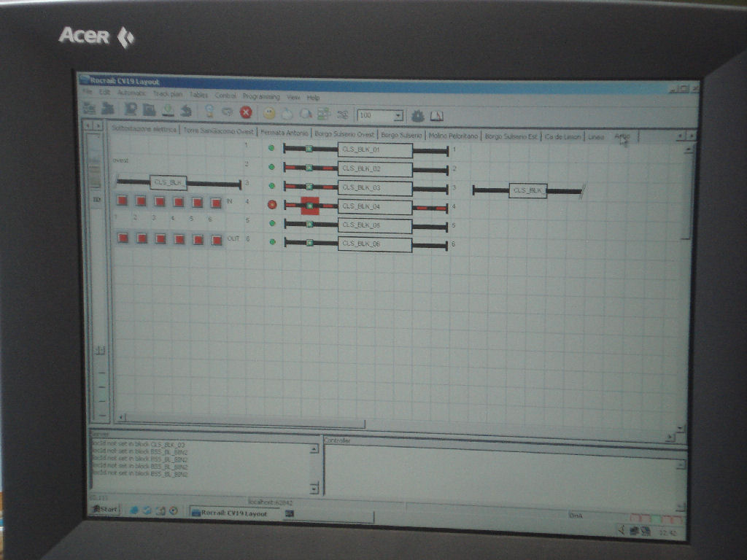Viewport: 747px width, 560px height.
Task: Open the Programming menu
Action: [261, 96]
